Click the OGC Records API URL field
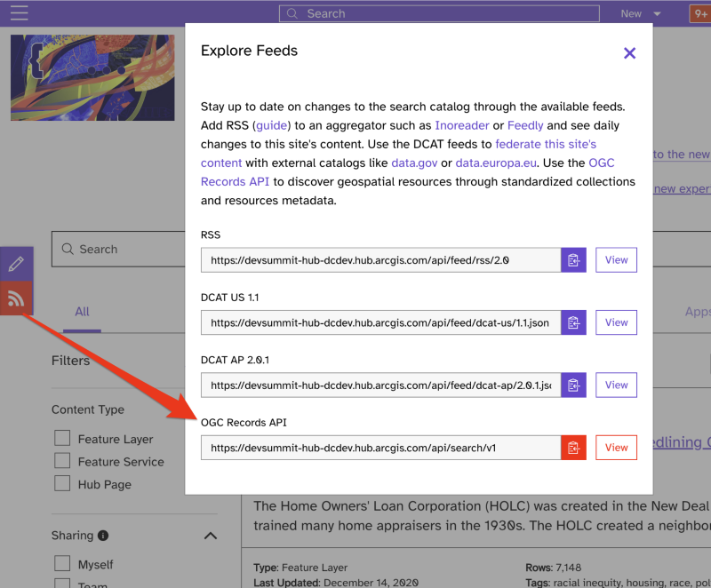The height and width of the screenshot is (588, 711). pyautogui.click(x=380, y=448)
